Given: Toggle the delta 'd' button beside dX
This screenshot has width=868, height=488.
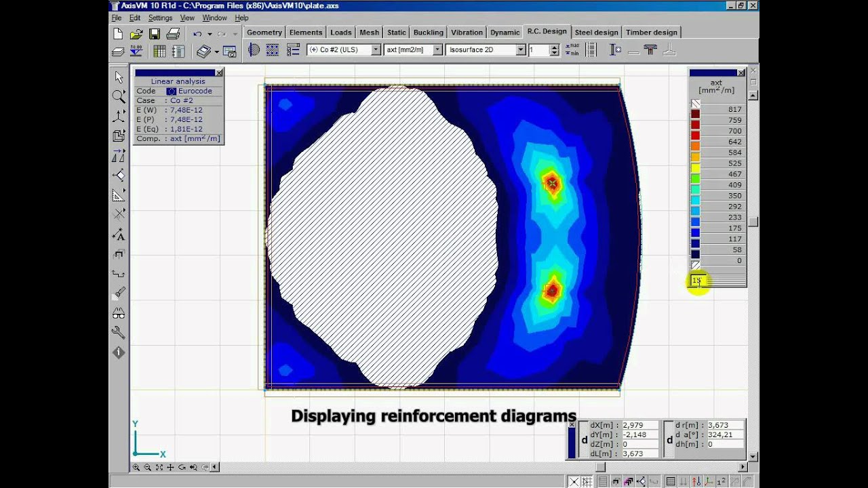Looking at the screenshot, I should tap(585, 440).
